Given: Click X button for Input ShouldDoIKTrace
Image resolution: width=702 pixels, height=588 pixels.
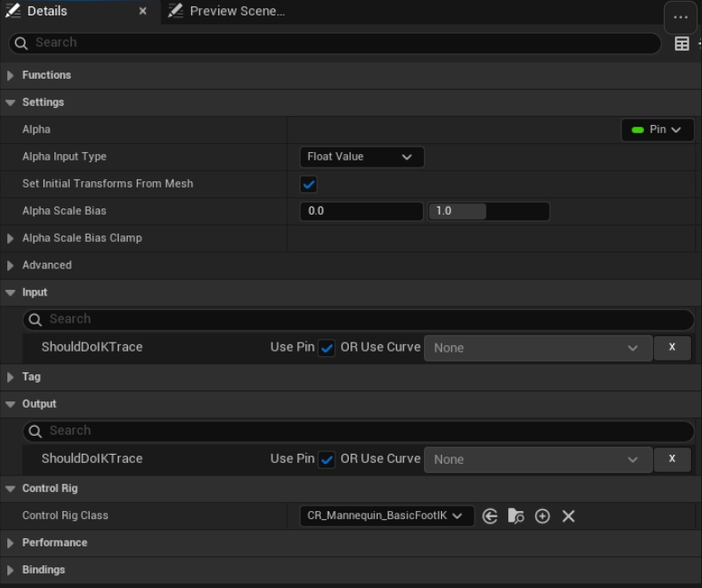Looking at the screenshot, I should coord(672,348).
